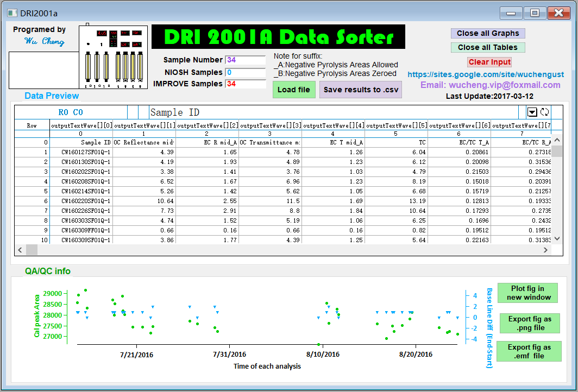Viewport: 578px width, 392px height.
Task: Plot the QA/QC figure in new window
Action: point(528,293)
